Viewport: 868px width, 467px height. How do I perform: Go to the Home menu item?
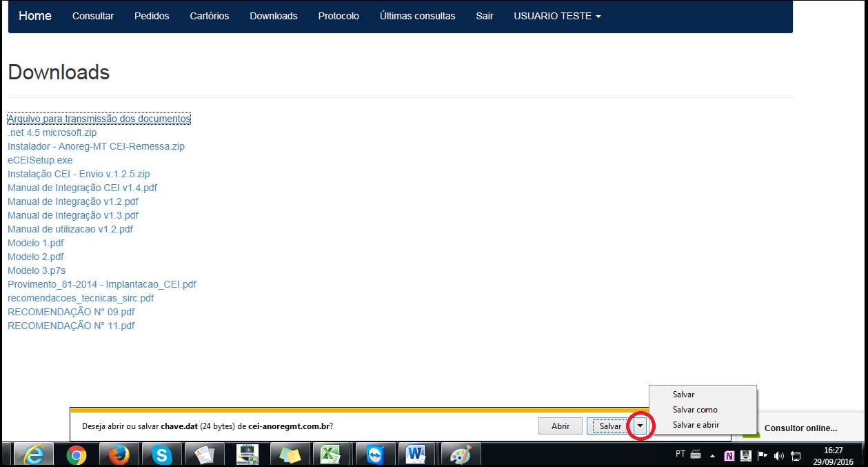(x=35, y=16)
